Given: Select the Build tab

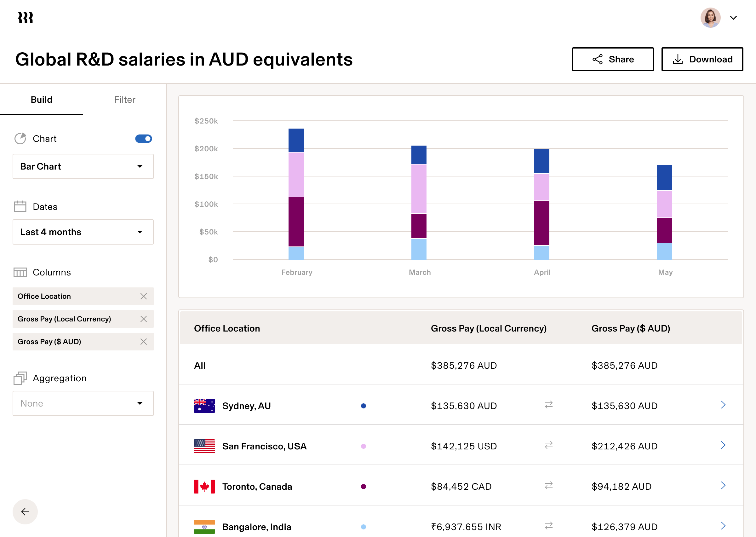Looking at the screenshot, I should [42, 100].
